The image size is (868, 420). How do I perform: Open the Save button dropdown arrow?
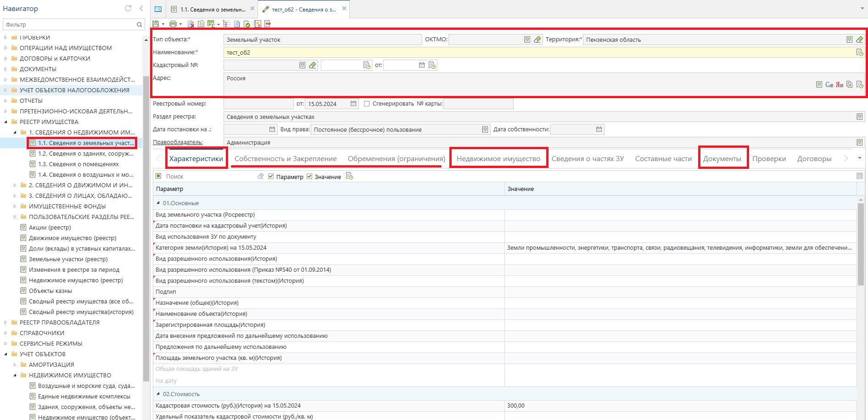click(163, 24)
